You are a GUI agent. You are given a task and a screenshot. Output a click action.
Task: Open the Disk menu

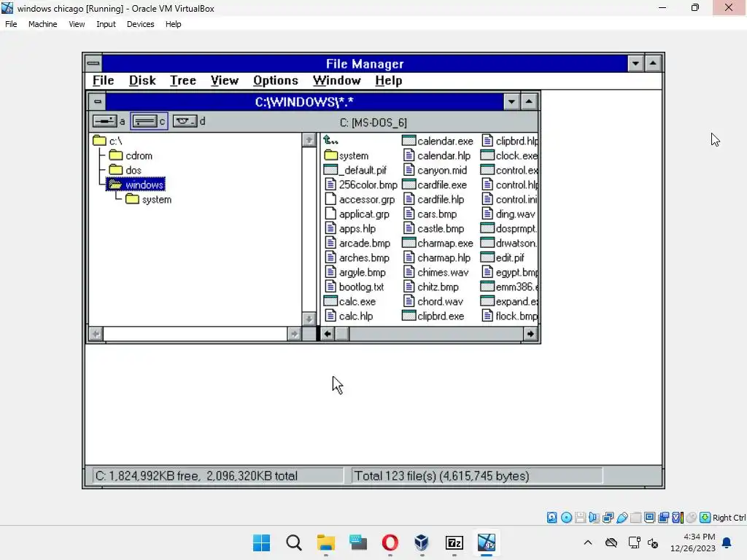point(142,80)
